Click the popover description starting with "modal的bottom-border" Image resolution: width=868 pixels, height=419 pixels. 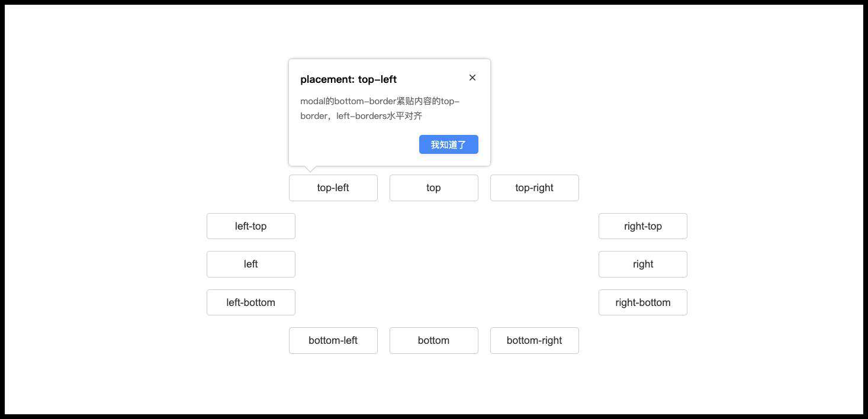(380, 108)
